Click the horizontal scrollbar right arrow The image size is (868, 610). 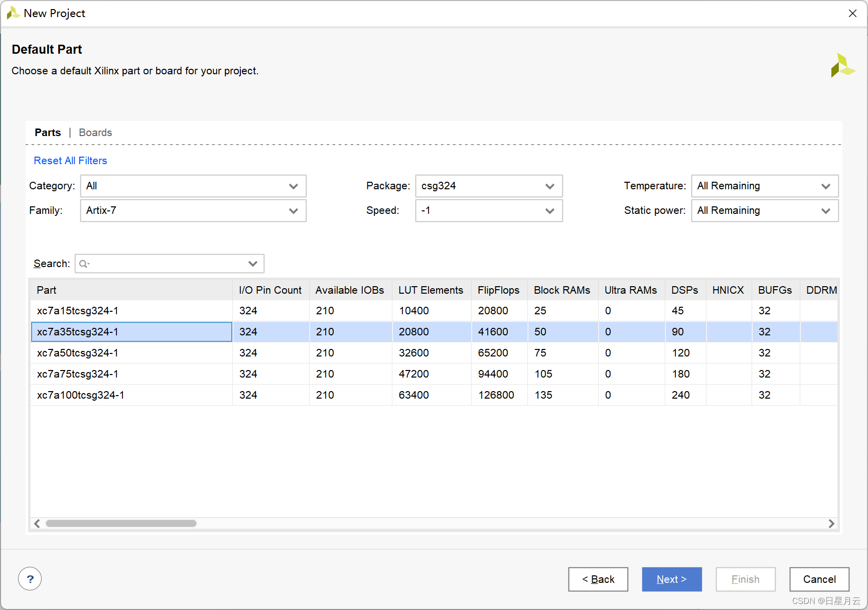click(x=831, y=524)
